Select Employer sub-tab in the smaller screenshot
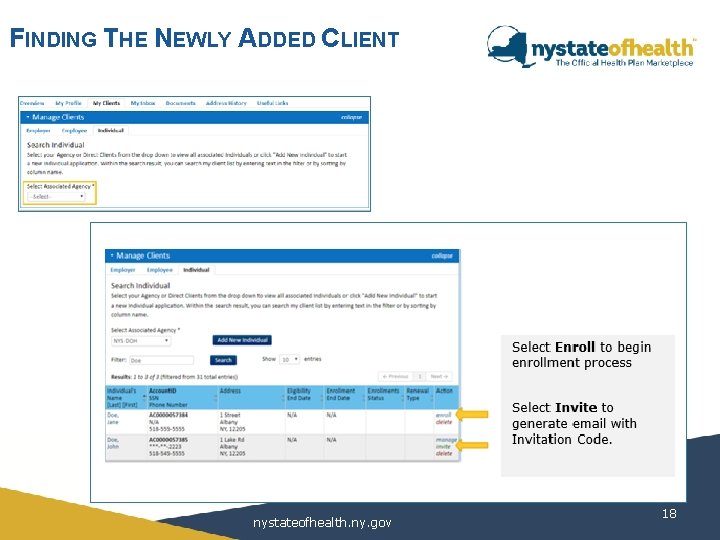Image resolution: width=720 pixels, height=540 pixels. point(38,131)
